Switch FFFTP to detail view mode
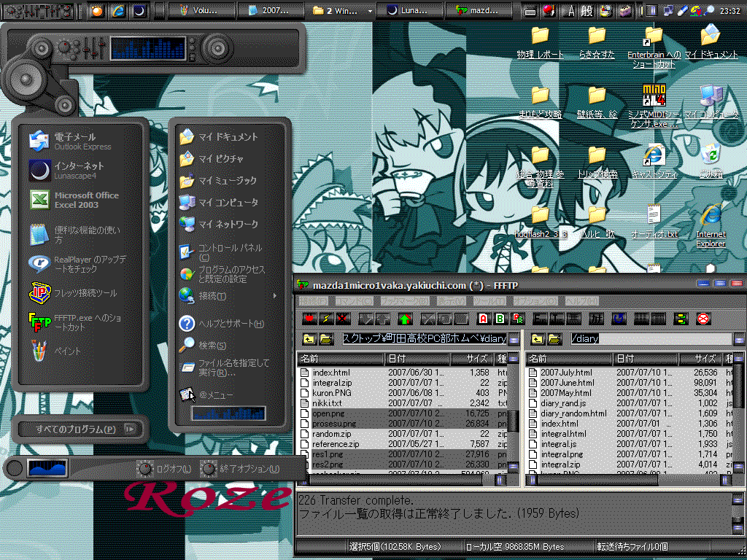The width and height of the screenshot is (747, 560). click(x=658, y=319)
